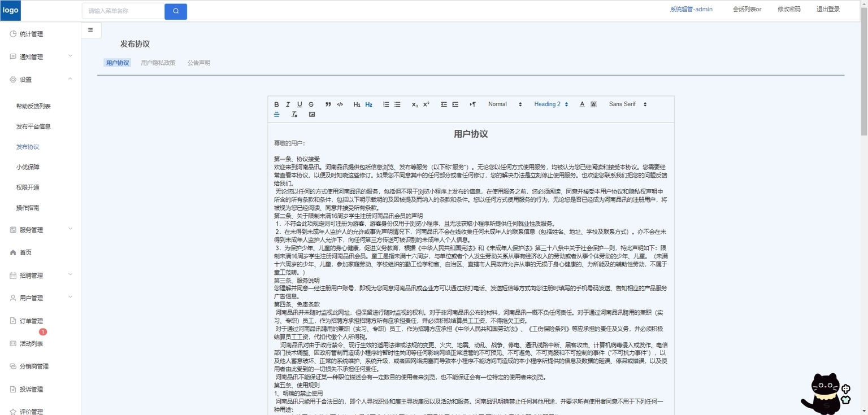Create an ordered numbered list

[386, 104]
